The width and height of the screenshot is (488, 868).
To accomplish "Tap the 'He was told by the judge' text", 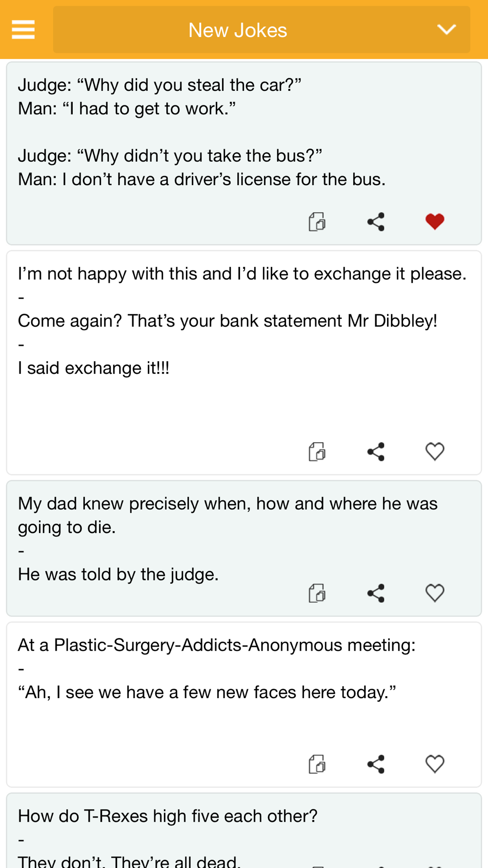I will tap(118, 575).
